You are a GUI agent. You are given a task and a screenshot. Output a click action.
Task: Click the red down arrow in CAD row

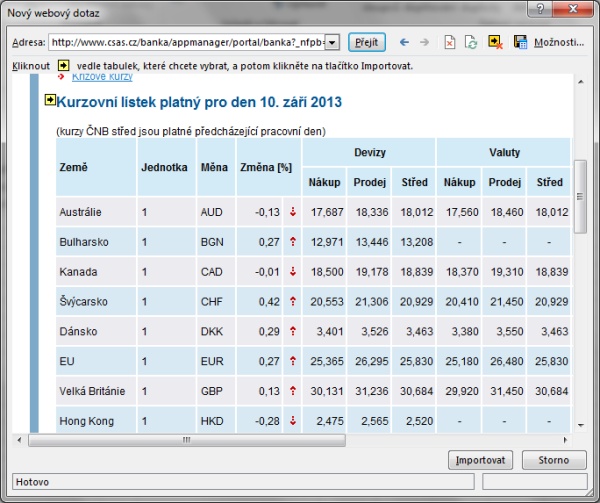293,271
